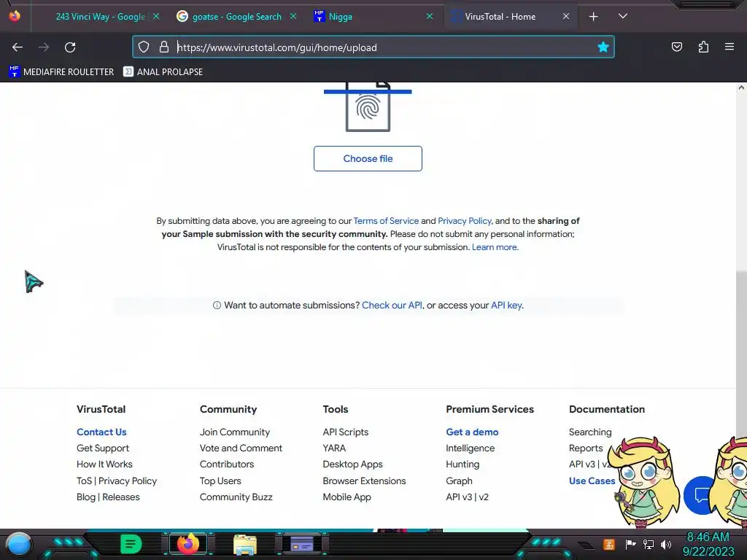The width and height of the screenshot is (747, 560).
Task: Open Mobile App under Tools
Action: point(347,497)
